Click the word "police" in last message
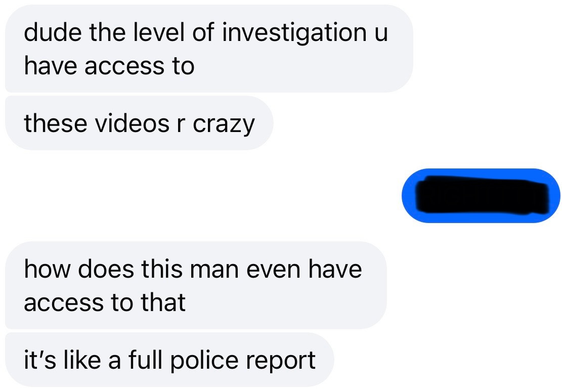Image resolution: width=562 pixels, height=392 pixels. coord(204,361)
